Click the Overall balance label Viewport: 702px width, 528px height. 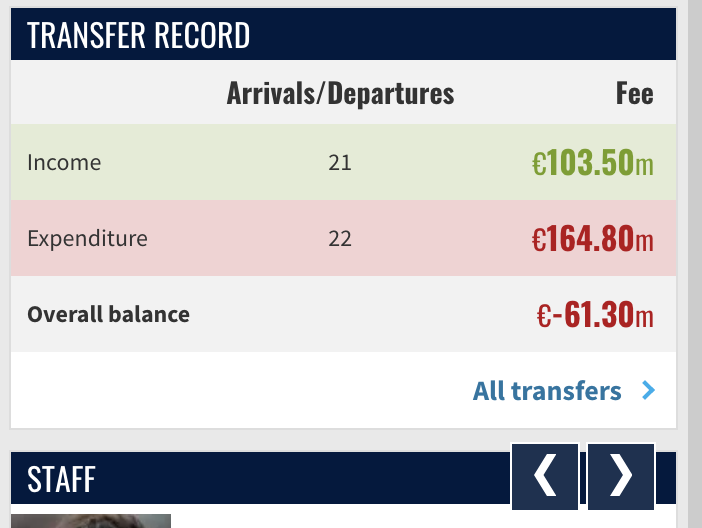tap(108, 314)
